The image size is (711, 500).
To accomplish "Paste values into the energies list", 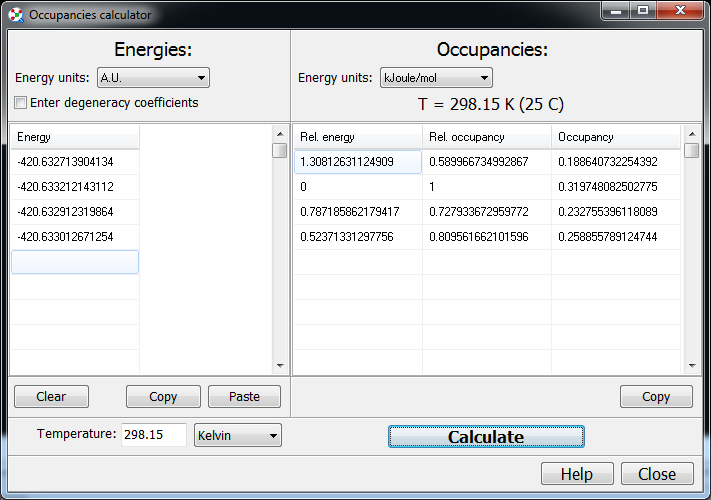I will tap(244, 397).
